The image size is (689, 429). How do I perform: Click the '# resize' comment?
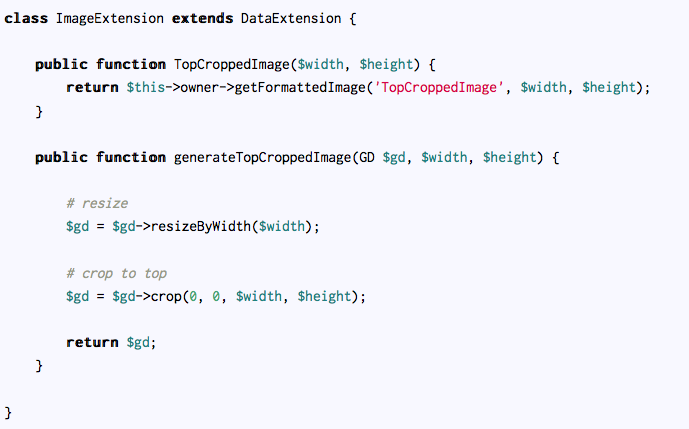click(97, 203)
